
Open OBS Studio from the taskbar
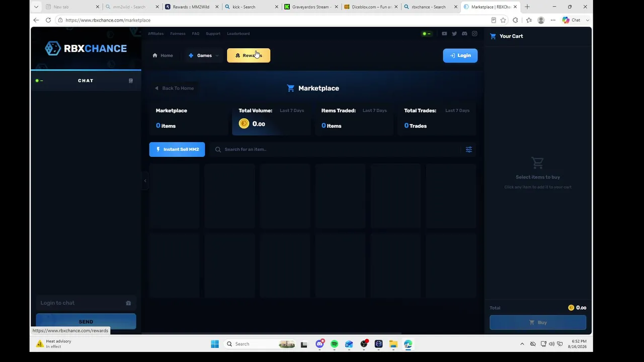click(364, 344)
